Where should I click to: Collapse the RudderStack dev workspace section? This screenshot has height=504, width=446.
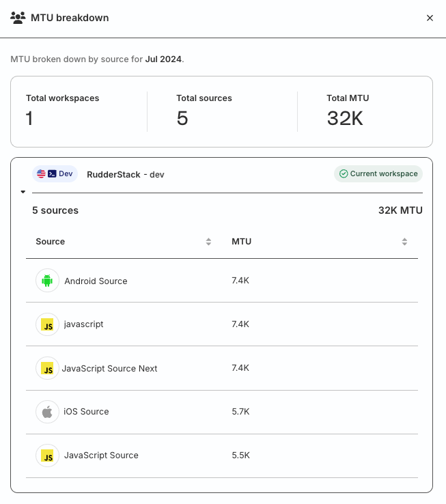[x=23, y=192]
